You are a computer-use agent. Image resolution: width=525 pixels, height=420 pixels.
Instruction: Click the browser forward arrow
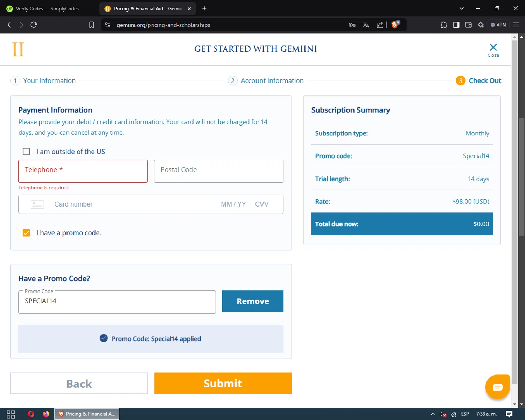coord(21,25)
